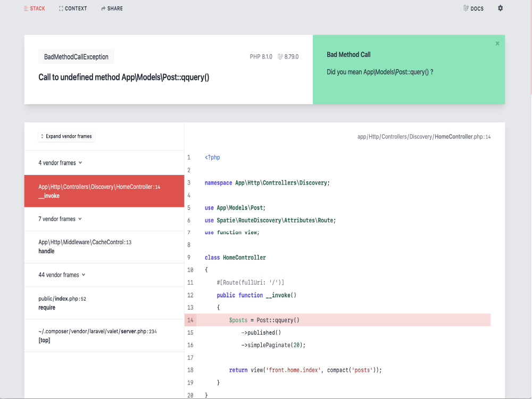
Task: Click the PHP 8.1.0 version text
Action: 261,57
